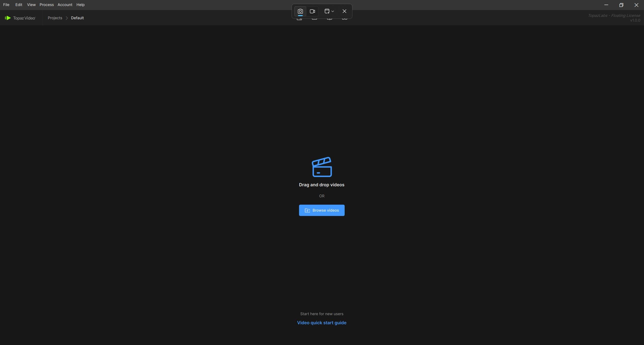Image resolution: width=644 pixels, height=345 pixels.
Task: Restore down the application window
Action: click(x=621, y=5)
